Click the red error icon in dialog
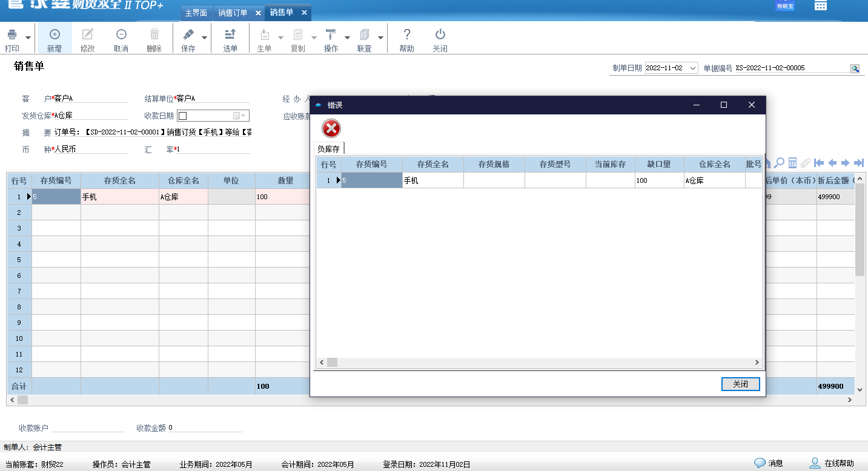Image resolution: width=868 pixels, height=471 pixels. pyautogui.click(x=331, y=128)
